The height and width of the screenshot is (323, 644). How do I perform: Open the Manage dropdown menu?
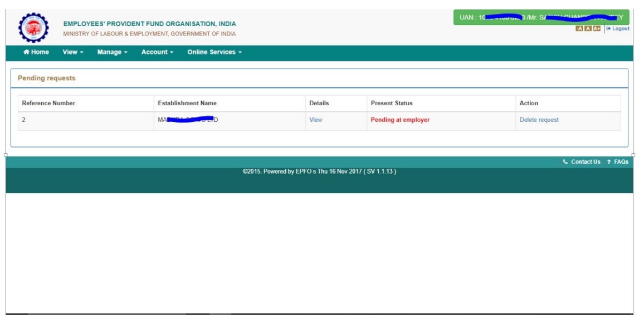pyautogui.click(x=112, y=52)
